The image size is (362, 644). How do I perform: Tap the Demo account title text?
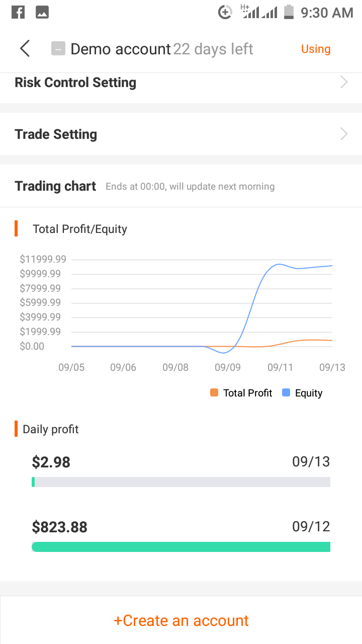point(121,49)
